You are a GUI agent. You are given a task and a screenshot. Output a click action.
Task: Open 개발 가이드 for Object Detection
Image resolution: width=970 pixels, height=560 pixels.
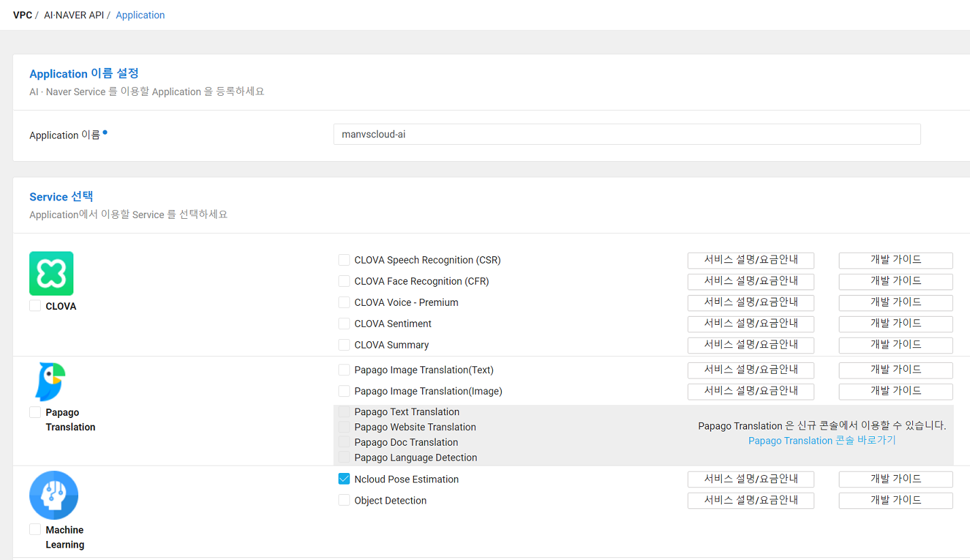(x=895, y=500)
